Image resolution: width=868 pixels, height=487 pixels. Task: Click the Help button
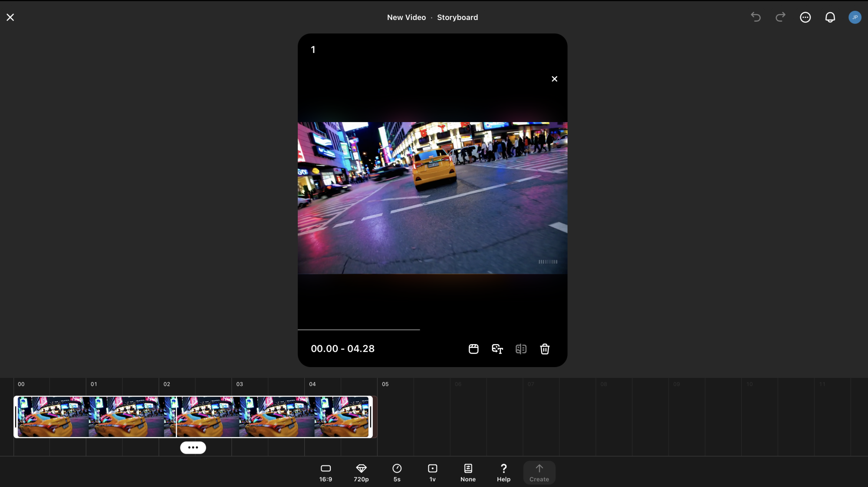point(503,473)
